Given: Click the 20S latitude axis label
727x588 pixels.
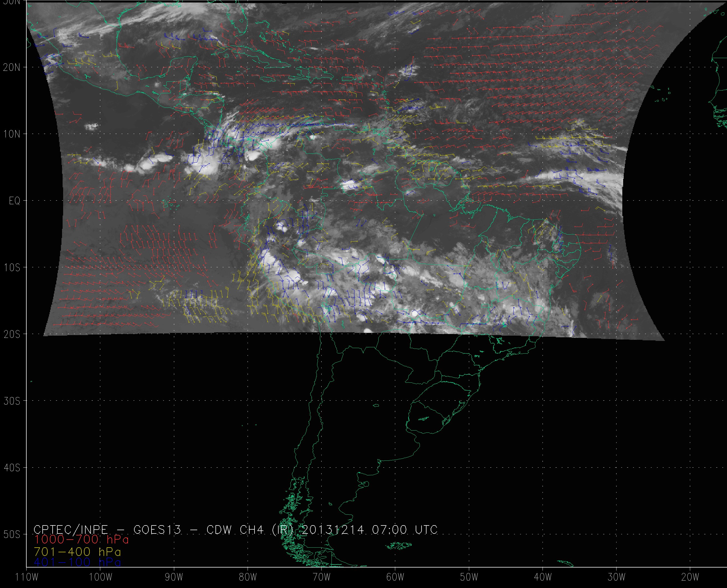Looking at the screenshot, I should [12, 334].
